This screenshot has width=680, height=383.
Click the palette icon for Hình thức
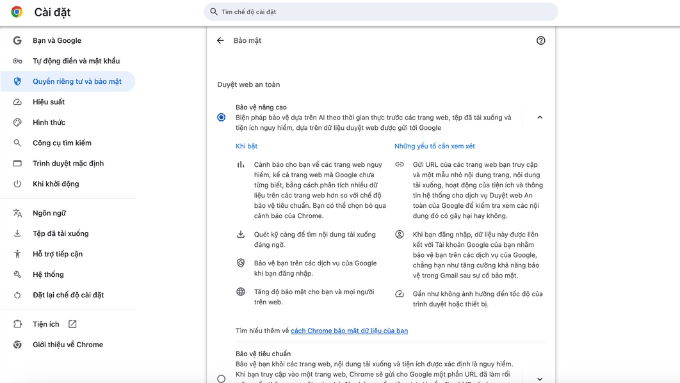click(17, 122)
